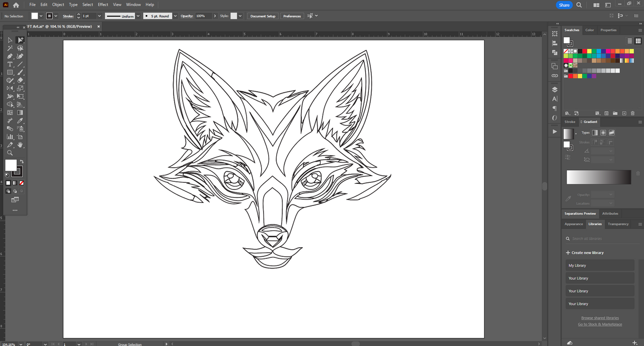Image resolution: width=644 pixels, height=346 pixels.
Task: Select the Eraser tool
Action: 20,81
